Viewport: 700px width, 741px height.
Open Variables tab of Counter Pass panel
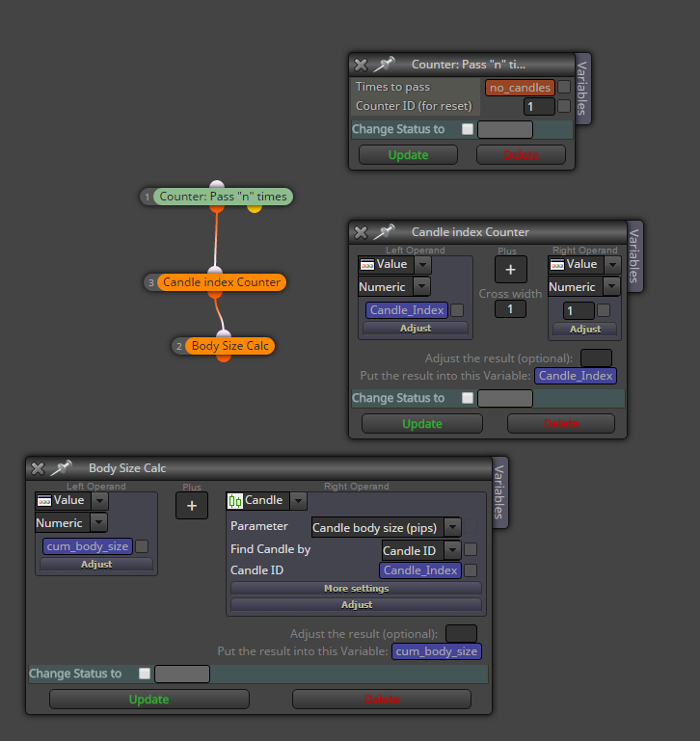pos(582,89)
